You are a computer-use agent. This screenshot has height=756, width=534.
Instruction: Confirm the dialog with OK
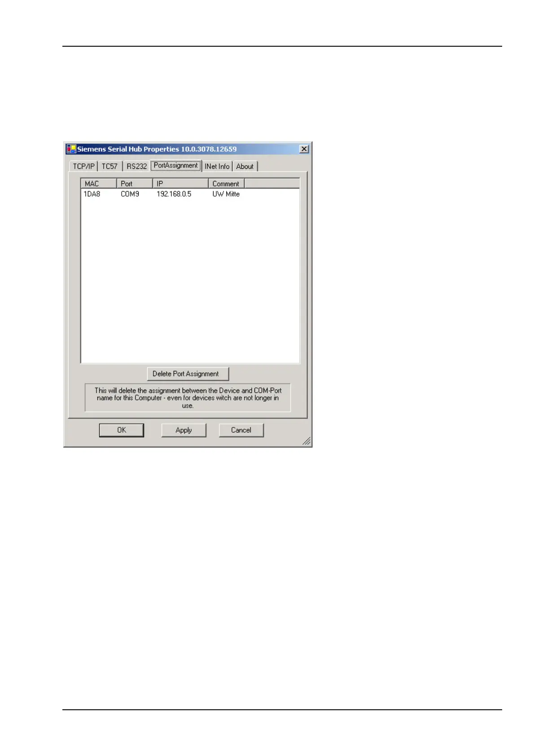tap(122, 430)
